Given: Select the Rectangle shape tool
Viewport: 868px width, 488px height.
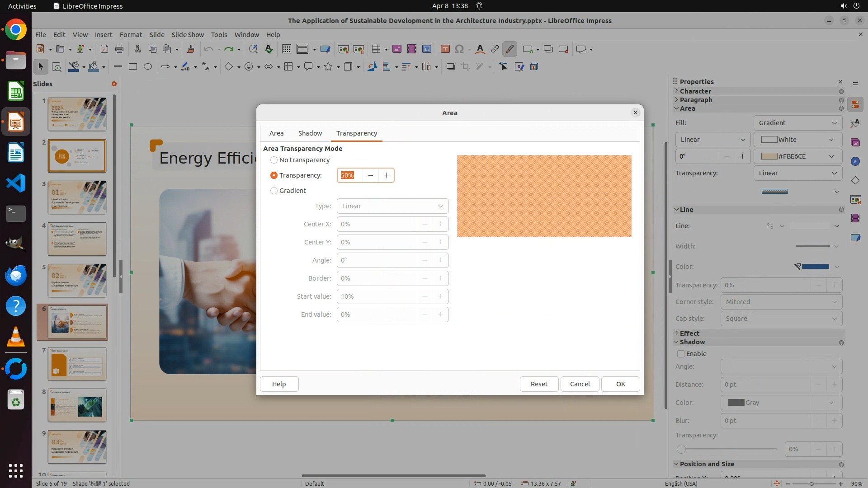Looking at the screenshot, I should pos(133,67).
